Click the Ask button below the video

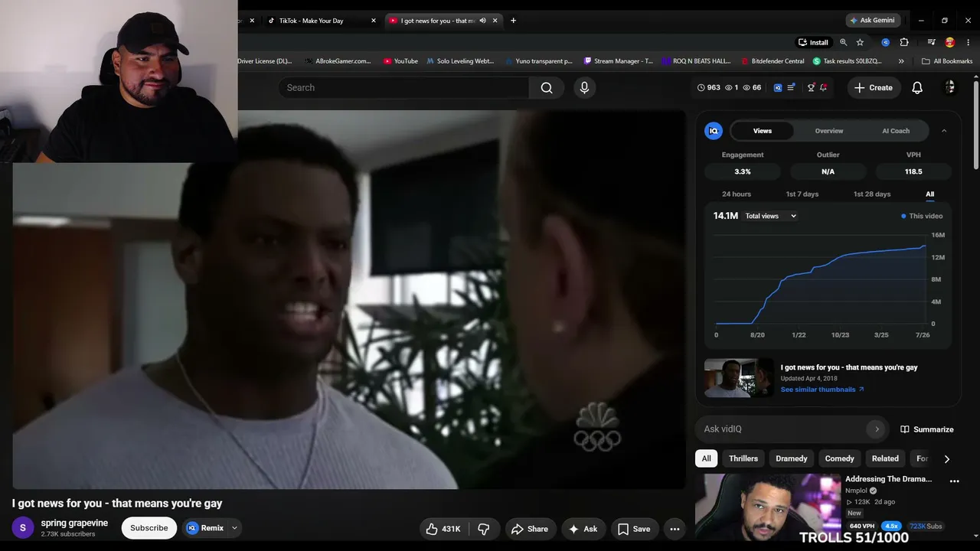point(583,529)
